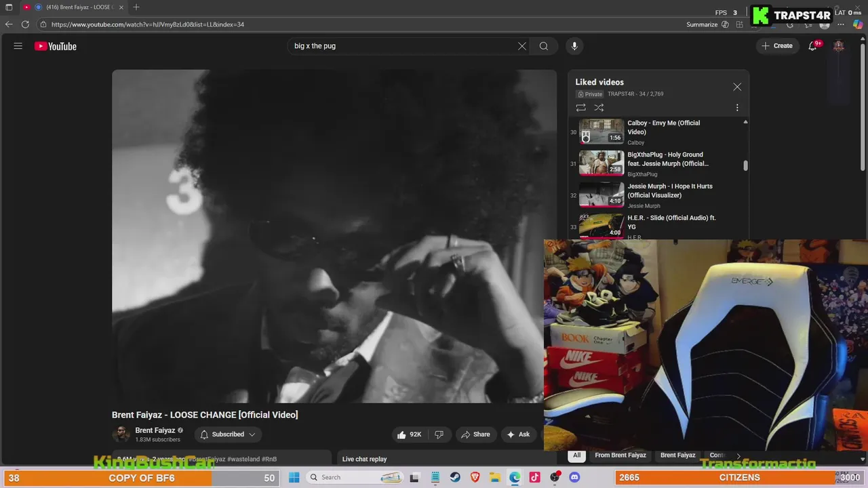Click the #RnB hashtag
The width and height of the screenshot is (868, 488).
point(269,459)
